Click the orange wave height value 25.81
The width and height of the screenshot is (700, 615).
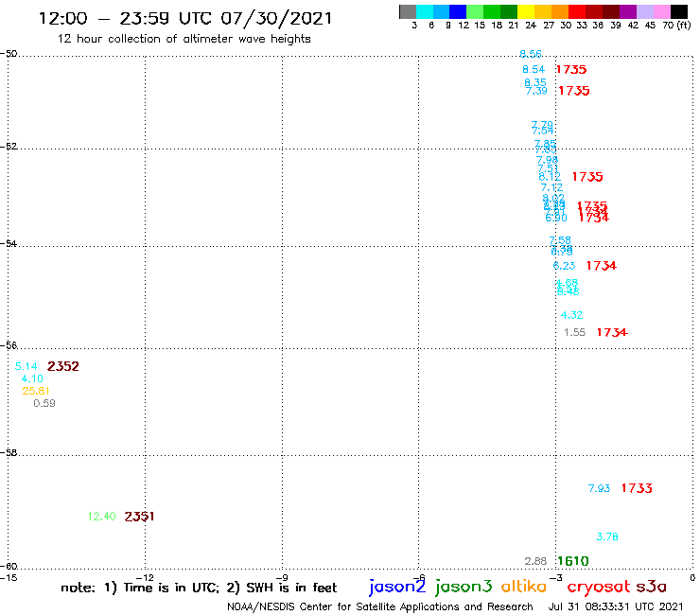tap(36, 391)
